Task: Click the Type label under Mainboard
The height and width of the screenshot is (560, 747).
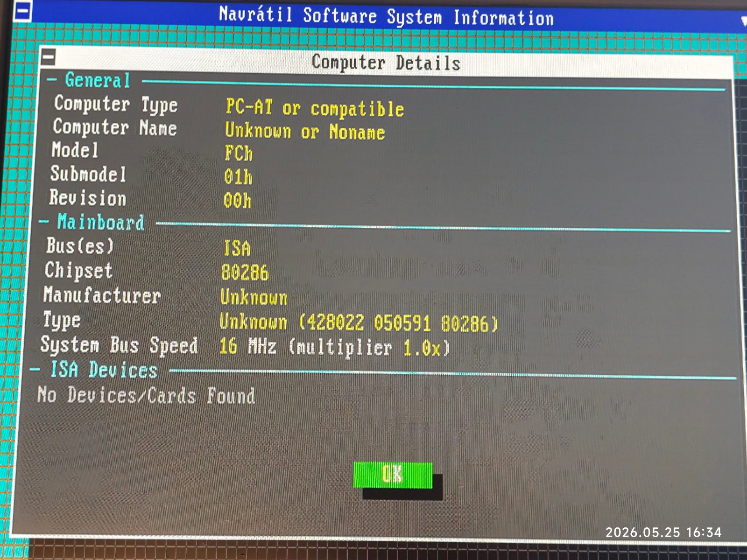Action: (x=62, y=321)
